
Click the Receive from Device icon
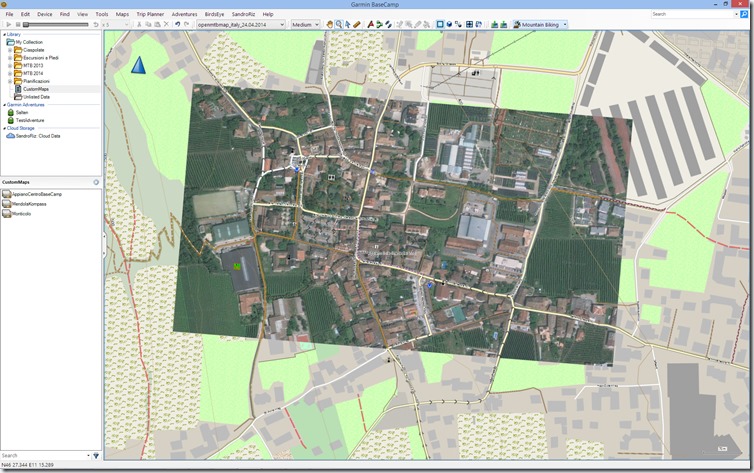[x=503, y=25]
